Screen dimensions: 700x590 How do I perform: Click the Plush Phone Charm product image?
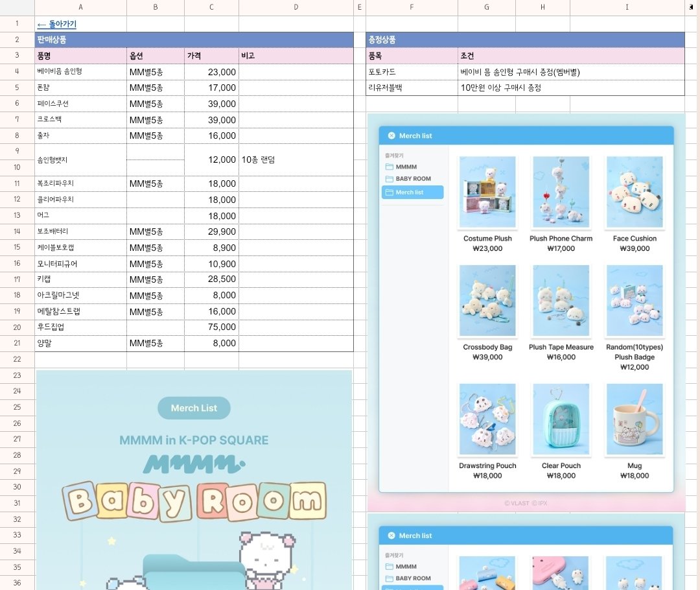coord(561,192)
